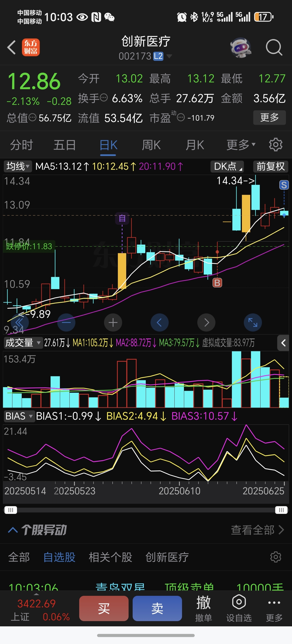The image size is (292, 644).
Task: Collapse the 个股异动 section
Action: 13,530
